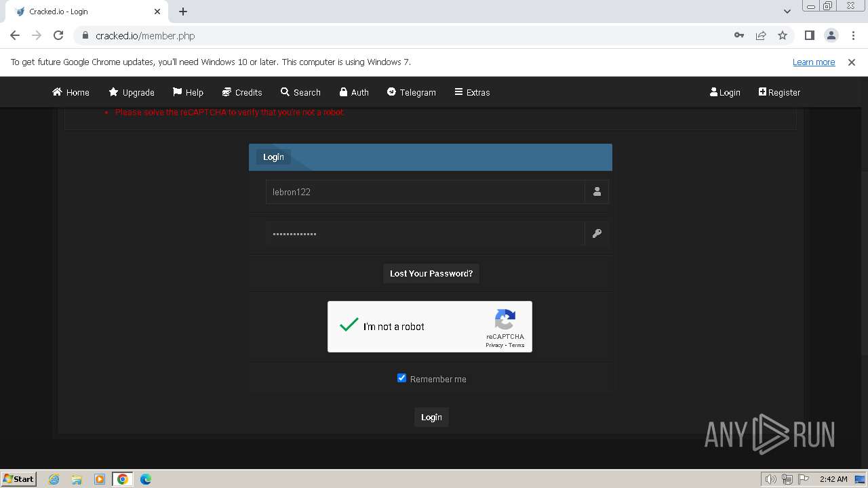The width and height of the screenshot is (868, 488).
Task: Click the network tray icon
Action: pos(787,479)
